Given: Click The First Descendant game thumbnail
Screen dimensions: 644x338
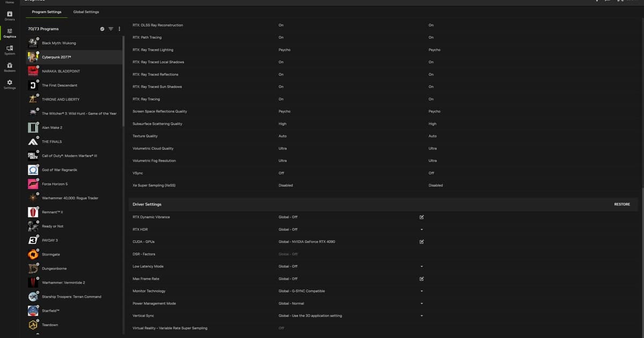Looking at the screenshot, I should pos(33,85).
